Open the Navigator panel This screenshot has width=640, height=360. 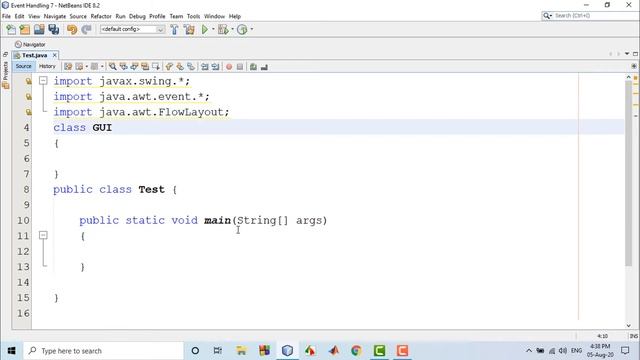coord(30,44)
